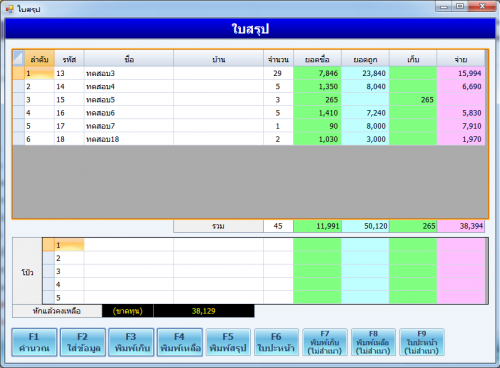Click the ยอดซื้อ value 90 in ทดสอบ7 row
The width and height of the screenshot is (500, 368).
(x=317, y=126)
